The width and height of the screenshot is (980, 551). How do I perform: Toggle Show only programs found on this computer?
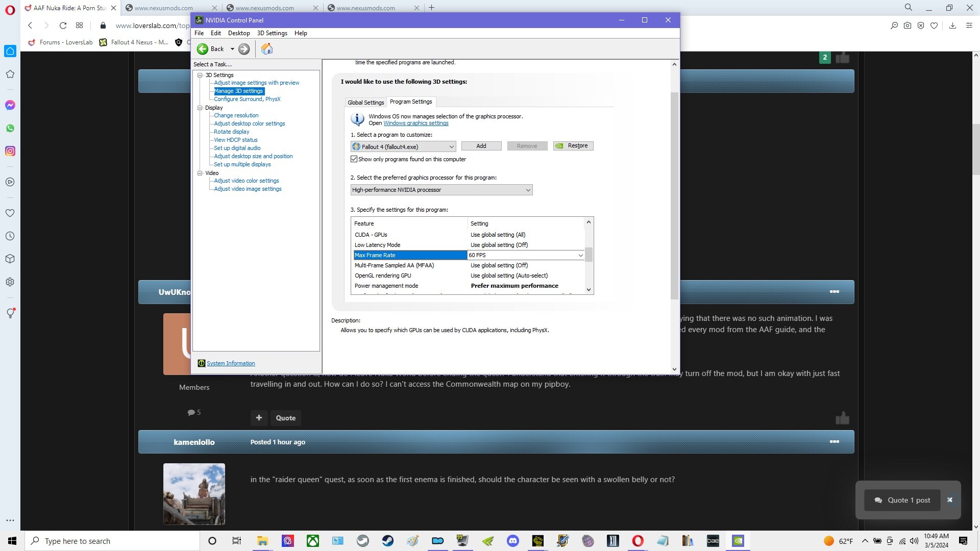point(354,159)
